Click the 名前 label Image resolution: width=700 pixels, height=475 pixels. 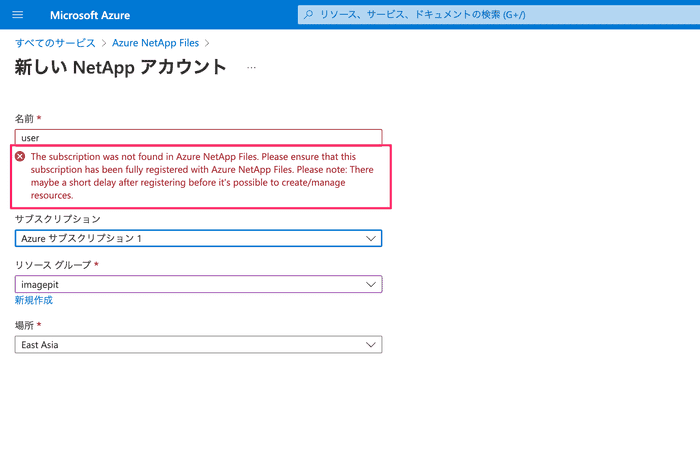point(25,119)
